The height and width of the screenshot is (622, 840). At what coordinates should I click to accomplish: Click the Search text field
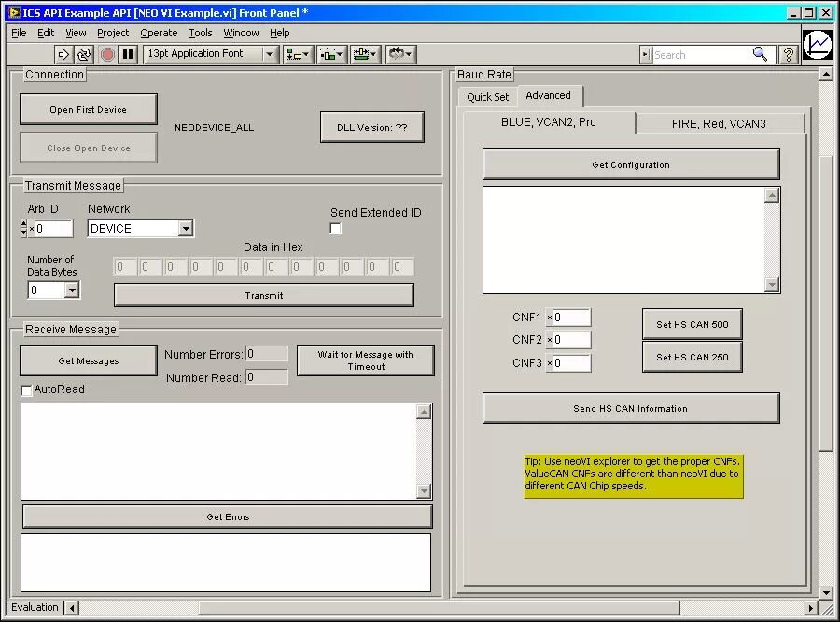pos(702,54)
